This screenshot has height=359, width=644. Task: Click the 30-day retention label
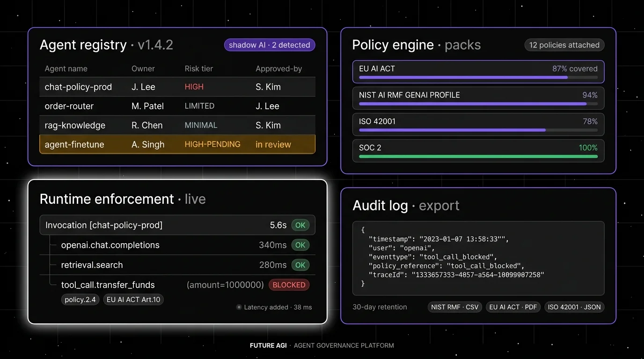click(380, 307)
